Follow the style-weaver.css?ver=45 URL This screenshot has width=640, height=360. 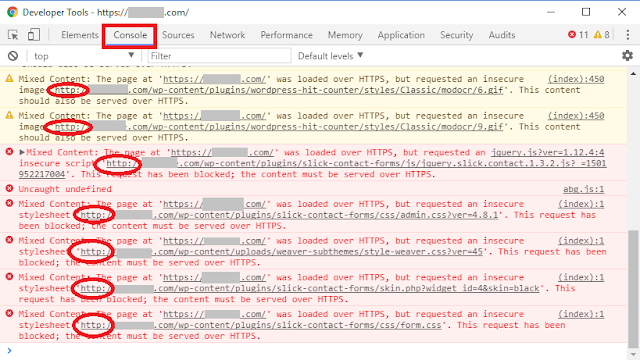(281, 251)
